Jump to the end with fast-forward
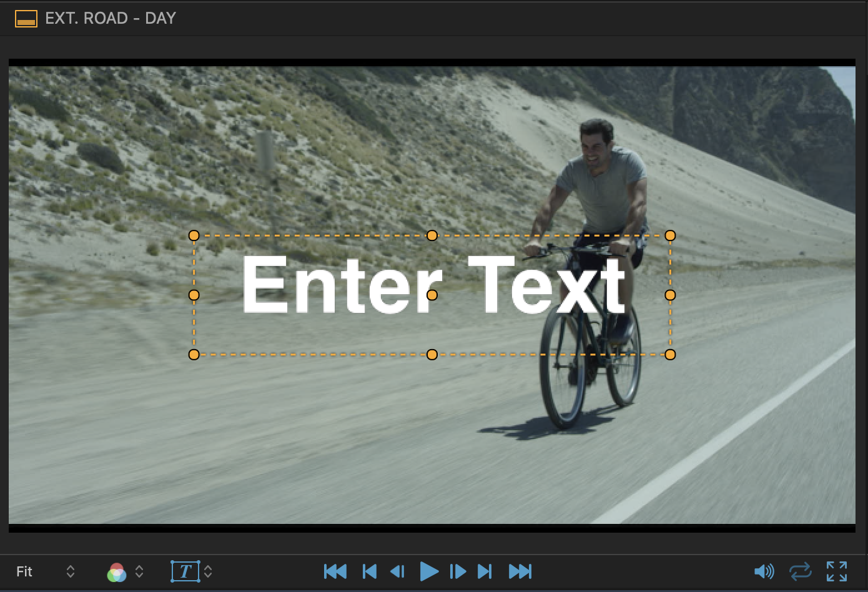Screen dimensions: 868x592 pos(520,571)
